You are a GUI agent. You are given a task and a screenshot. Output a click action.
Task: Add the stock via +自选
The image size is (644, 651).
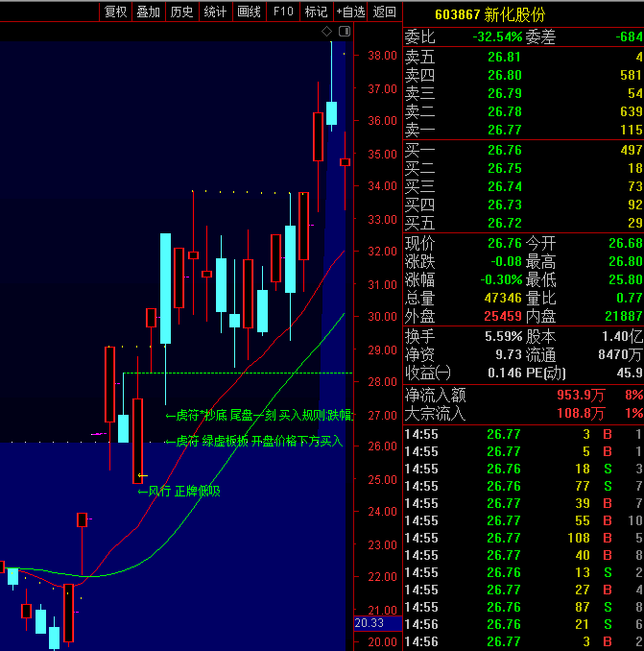click(350, 12)
